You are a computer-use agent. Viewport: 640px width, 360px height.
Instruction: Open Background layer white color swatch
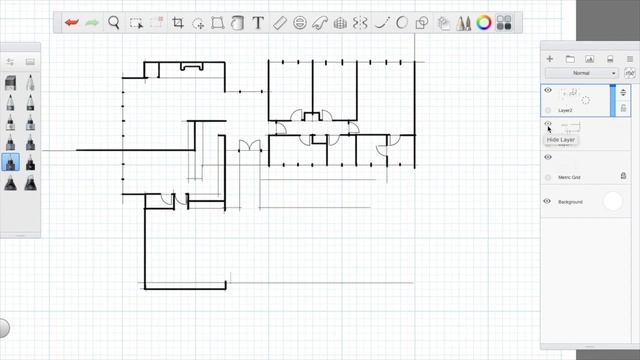613,201
